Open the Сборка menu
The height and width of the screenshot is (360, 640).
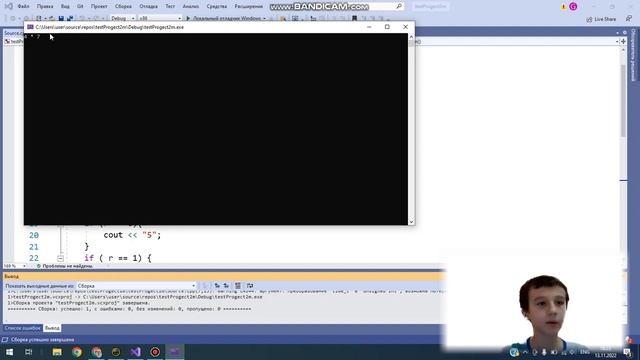[123, 7]
